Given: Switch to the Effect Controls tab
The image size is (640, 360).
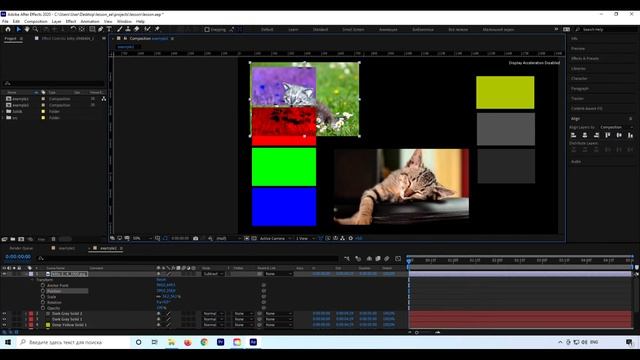Looking at the screenshot, I should tap(67, 38).
